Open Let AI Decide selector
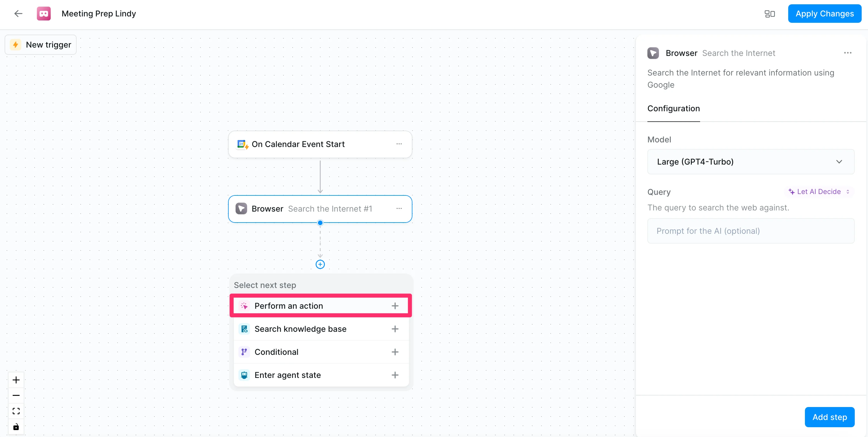The height and width of the screenshot is (437, 868). (x=819, y=191)
